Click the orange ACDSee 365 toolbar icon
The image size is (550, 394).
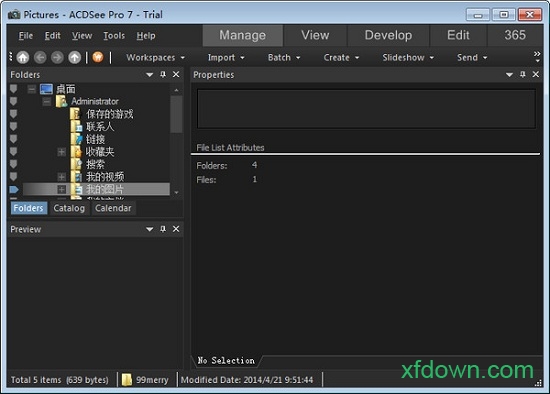pos(98,57)
